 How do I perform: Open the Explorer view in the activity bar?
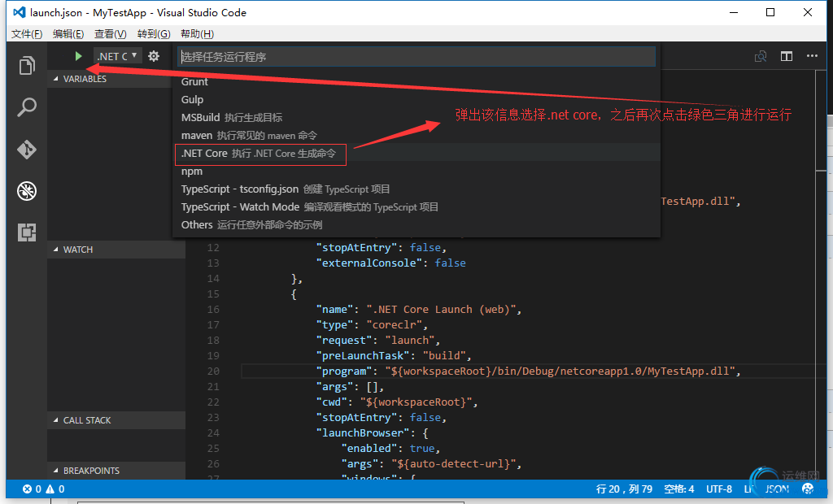pyautogui.click(x=27, y=65)
